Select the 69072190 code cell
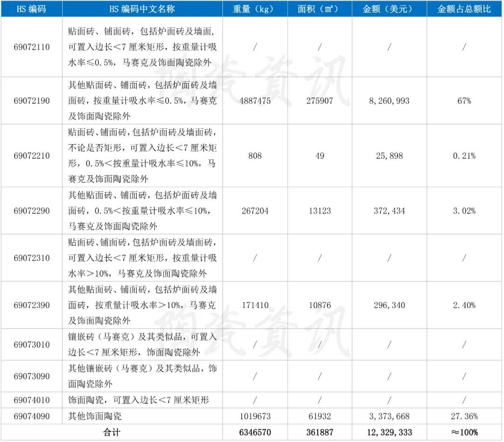The image size is (504, 442). tap(32, 100)
